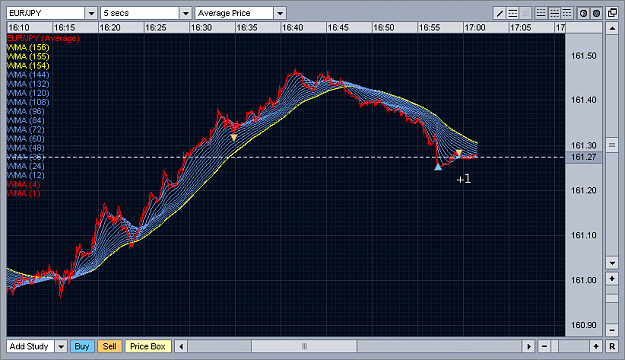The height and width of the screenshot is (360, 625).
Task: Zoom in horizontally with plus button
Action: (x=596, y=346)
